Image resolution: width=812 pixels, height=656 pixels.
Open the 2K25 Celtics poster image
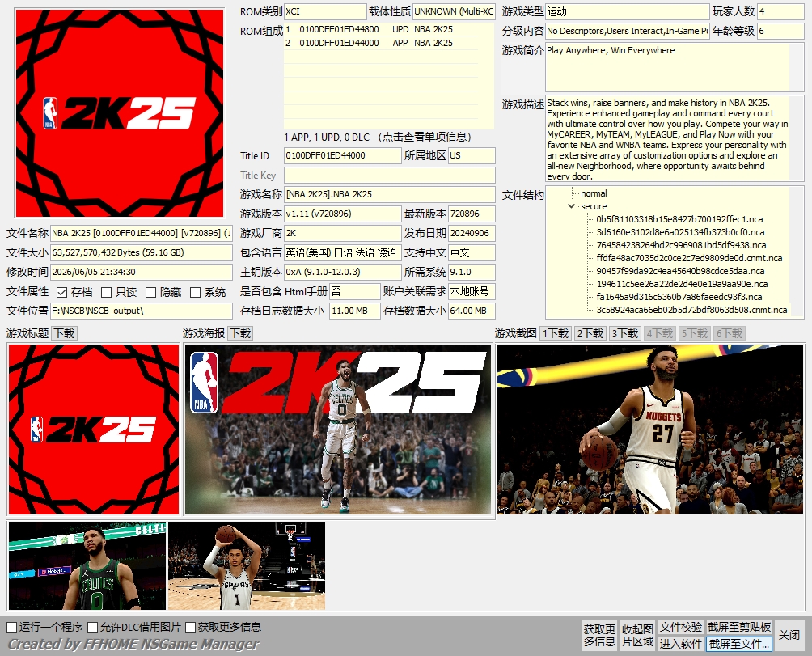pyautogui.click(x=337, y=430)
